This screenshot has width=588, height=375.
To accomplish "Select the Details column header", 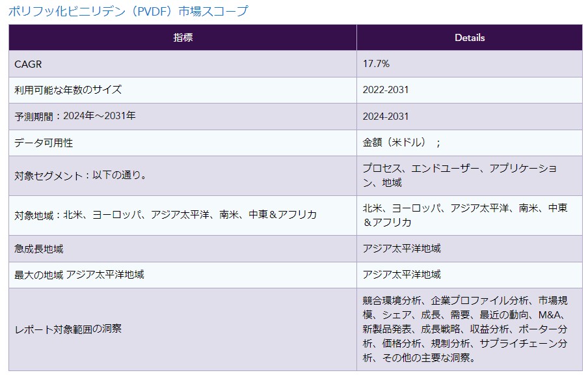I will [x=469, y=37].
